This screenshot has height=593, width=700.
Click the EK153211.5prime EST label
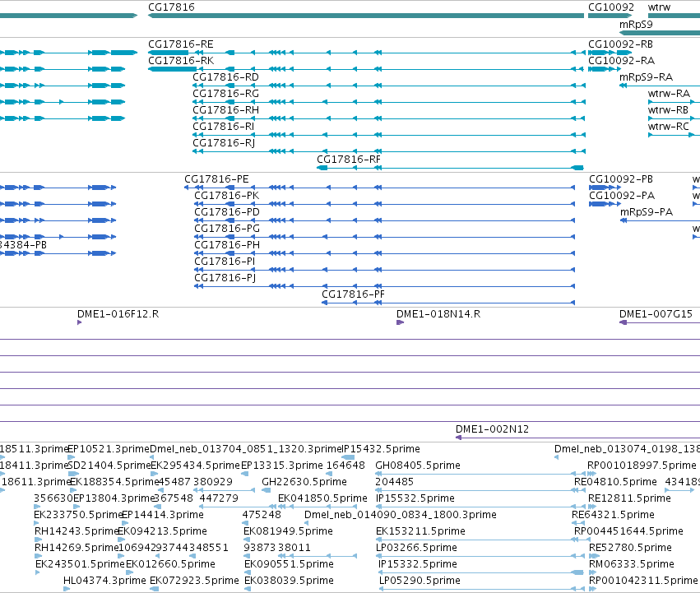[x=420, y=531]
